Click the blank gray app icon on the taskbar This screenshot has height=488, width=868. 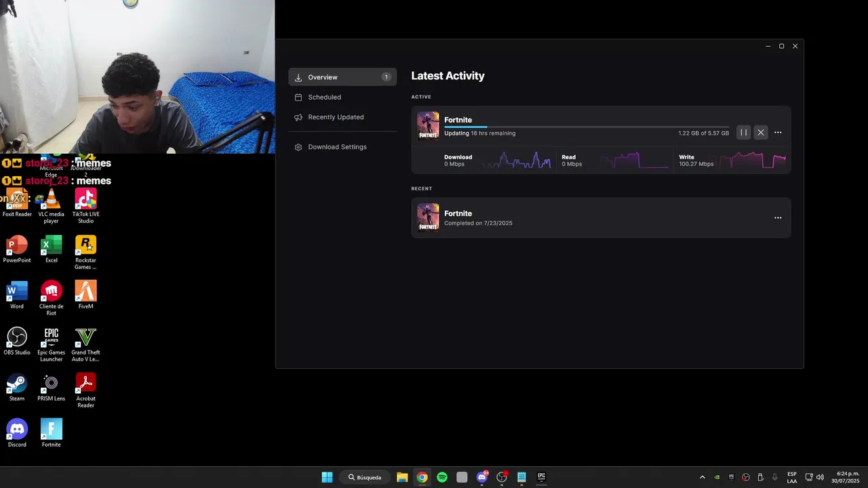tap(462, 477)
